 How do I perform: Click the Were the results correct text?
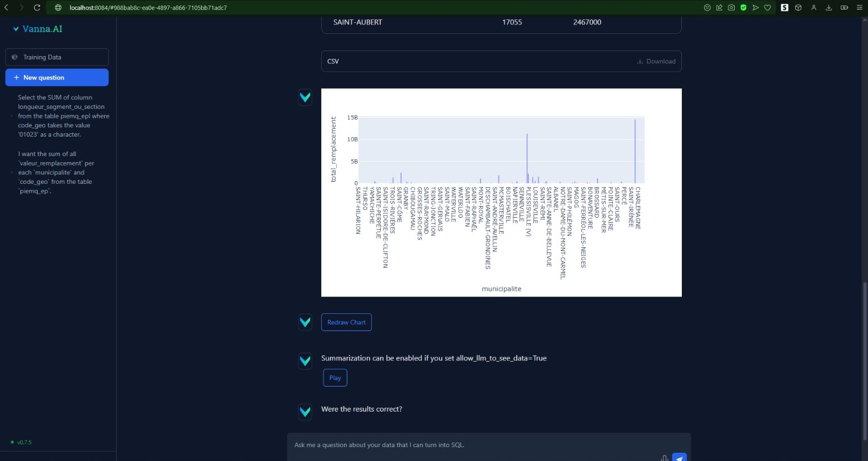coord(362,409)
